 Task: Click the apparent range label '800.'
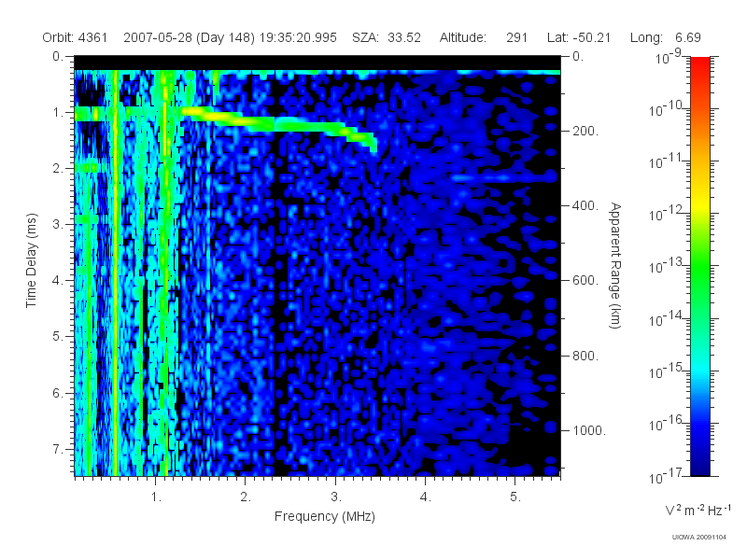[x=585, y=356]
